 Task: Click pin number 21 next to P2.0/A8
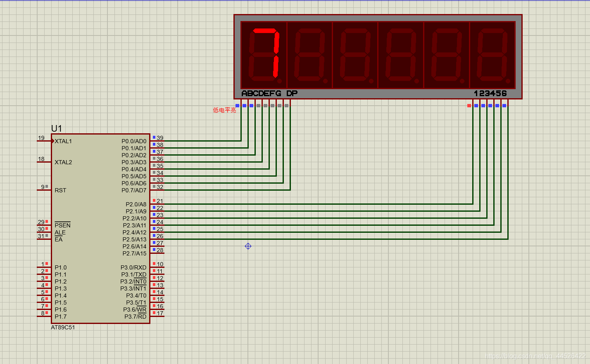[x=160, y=201]
